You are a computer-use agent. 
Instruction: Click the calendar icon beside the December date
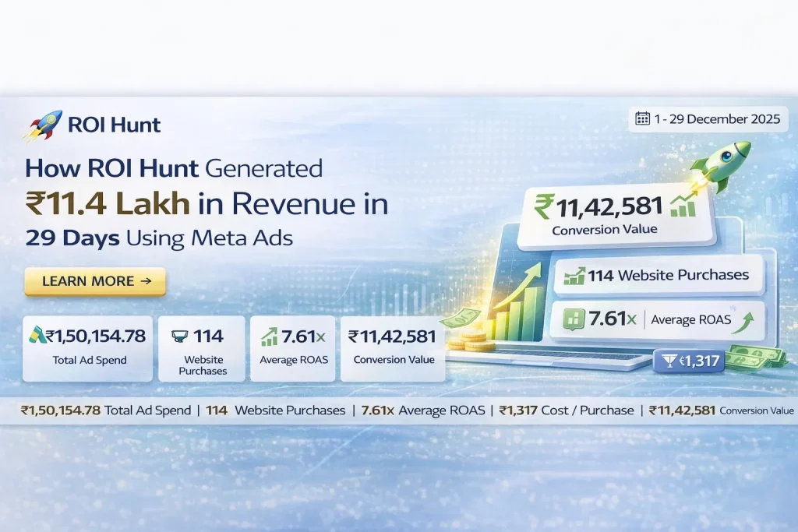tap(642, 119)
